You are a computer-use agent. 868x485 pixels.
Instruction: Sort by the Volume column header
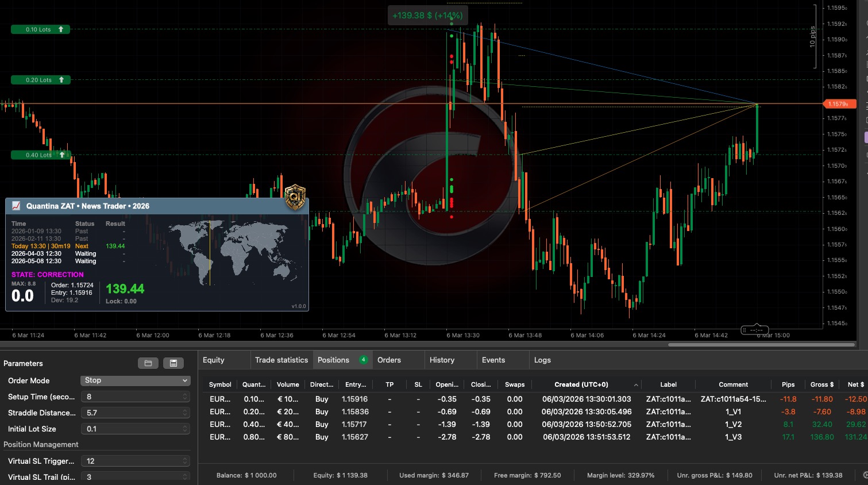(x=288, y=384)
